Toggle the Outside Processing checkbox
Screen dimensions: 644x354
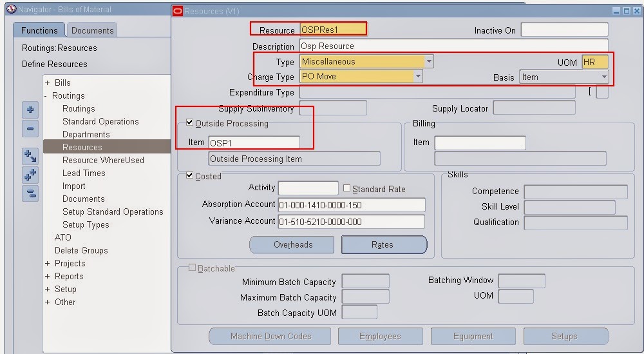(189, 123)
